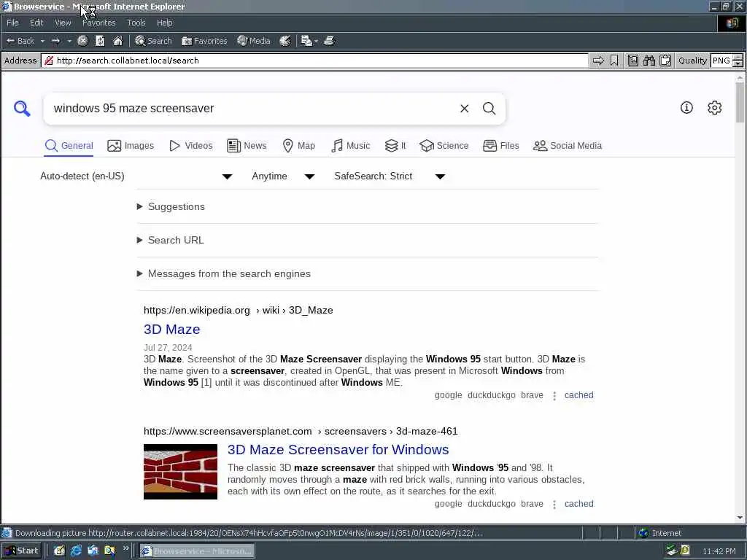The image size is (747, 560).
Task: Click three-dot menu on screensaversplanet result
Action: coord(554,505)
